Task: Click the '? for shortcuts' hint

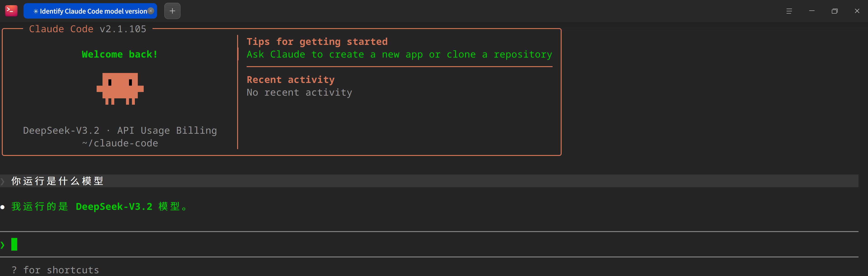Action: (55, 270)
